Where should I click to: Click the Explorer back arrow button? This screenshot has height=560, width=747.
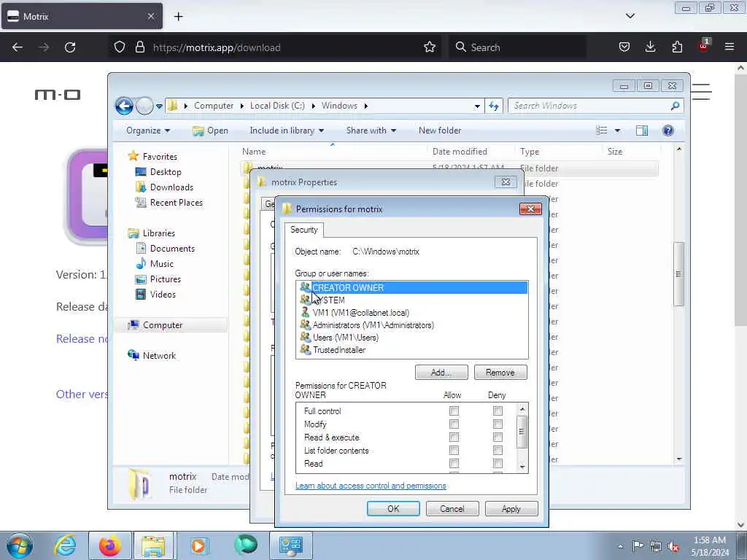[x=124, y=106]
